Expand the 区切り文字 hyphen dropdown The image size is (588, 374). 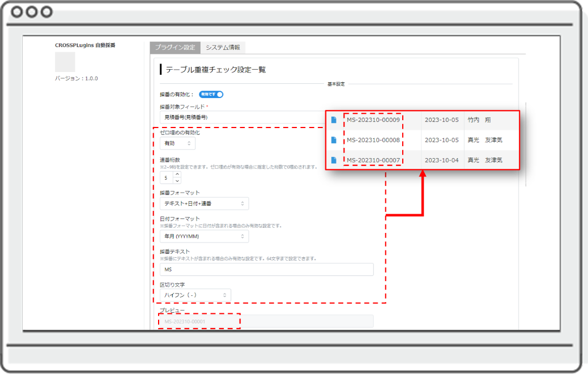tap(195, 295)
